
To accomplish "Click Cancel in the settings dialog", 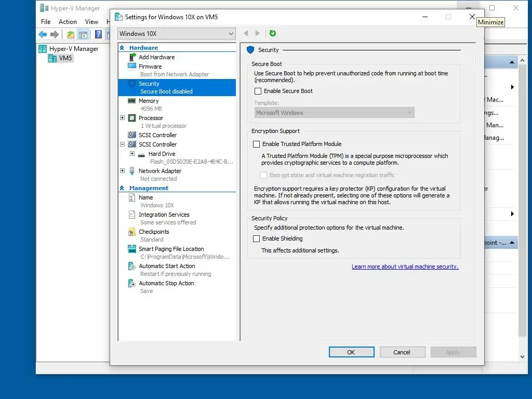I will pos(403,352).
